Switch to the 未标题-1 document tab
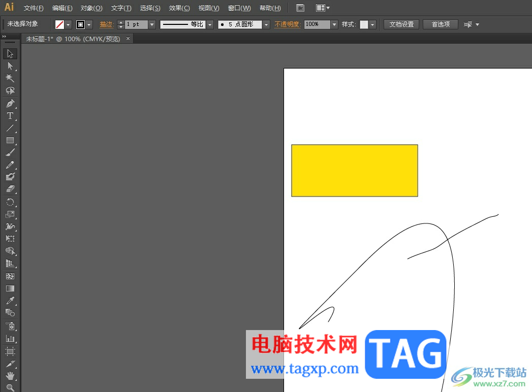The image size is (532, 392). 73,39
